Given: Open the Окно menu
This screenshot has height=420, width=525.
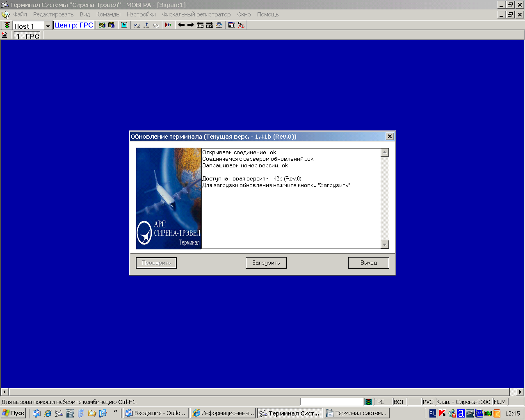Looking at the screenshot, I should [x=244, y=14].
